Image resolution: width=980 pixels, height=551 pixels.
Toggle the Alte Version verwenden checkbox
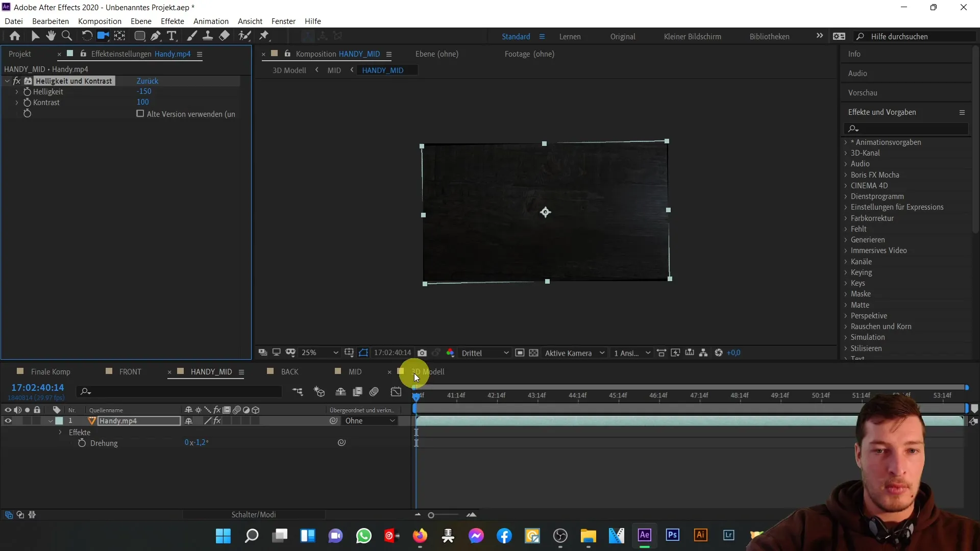(x=140, y=113)
